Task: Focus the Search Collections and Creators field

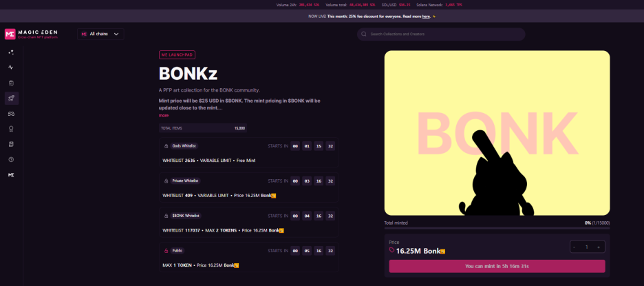Action: coord(441,34)
